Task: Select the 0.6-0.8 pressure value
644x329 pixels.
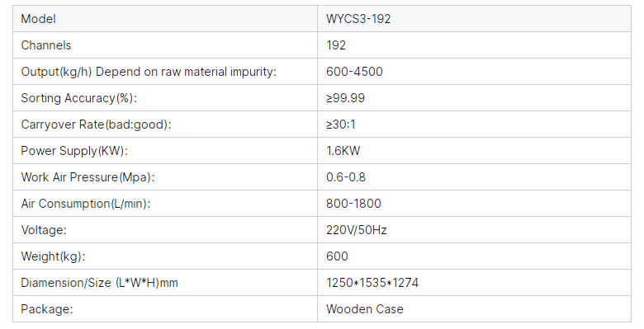Action: click(x=346, y=177)
